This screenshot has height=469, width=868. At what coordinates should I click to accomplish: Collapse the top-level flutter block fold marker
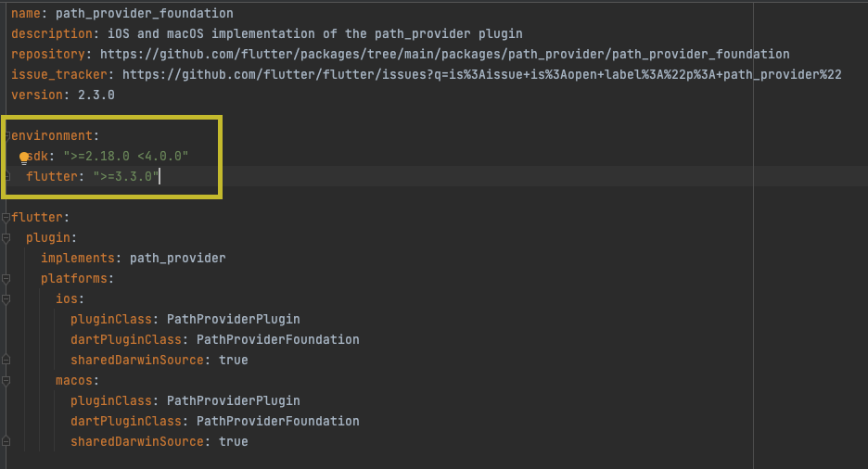(x=6, y=218)
